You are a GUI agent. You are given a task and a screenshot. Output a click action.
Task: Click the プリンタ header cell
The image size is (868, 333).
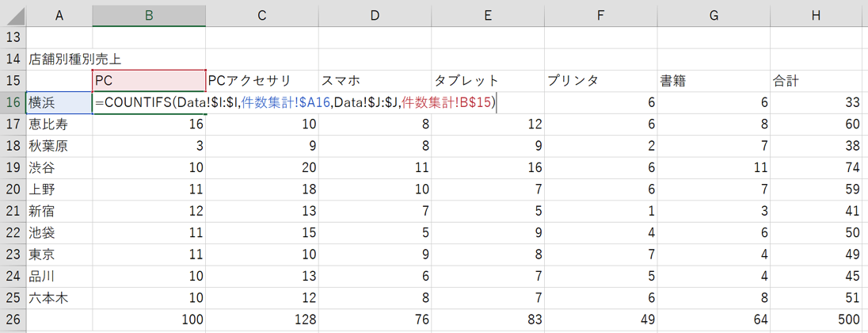pos(600,81)
